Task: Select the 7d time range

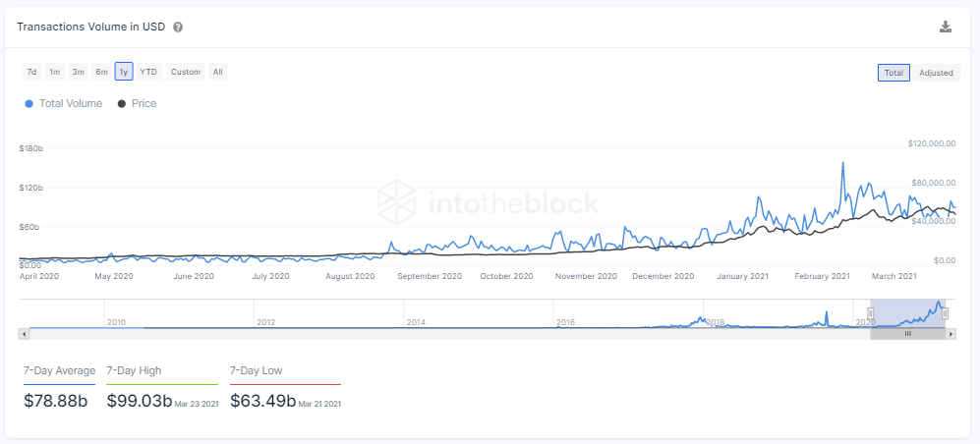Action: click(32, 72)
